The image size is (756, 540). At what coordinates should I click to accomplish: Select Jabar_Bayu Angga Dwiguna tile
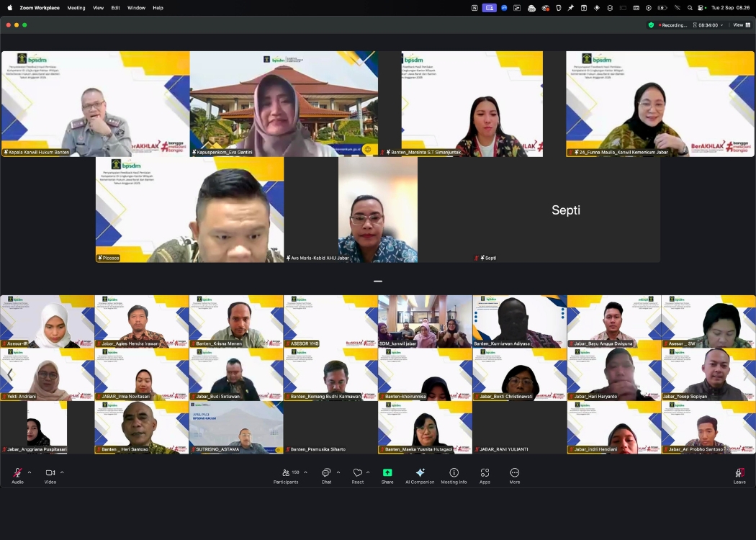[614, 322]
